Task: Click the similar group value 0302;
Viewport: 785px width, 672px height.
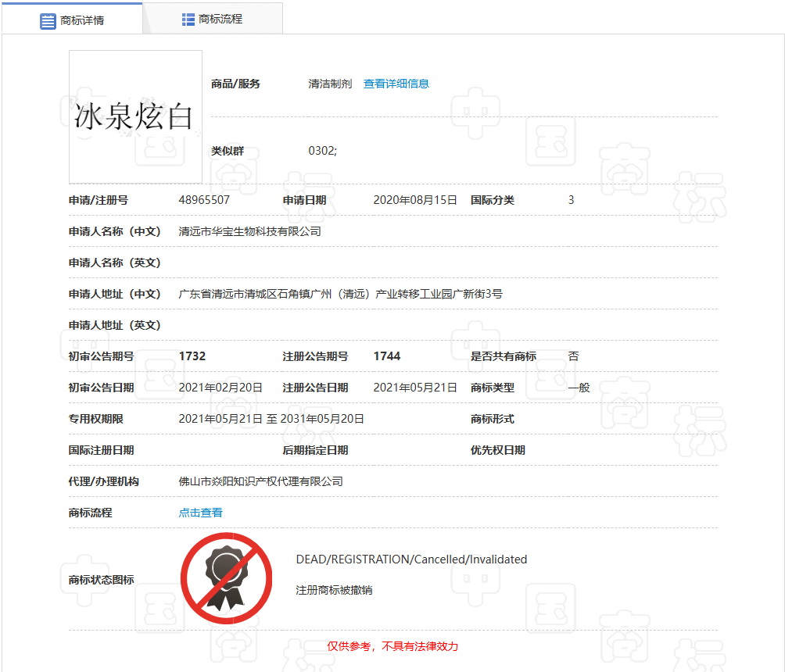Action: [322, 151]
